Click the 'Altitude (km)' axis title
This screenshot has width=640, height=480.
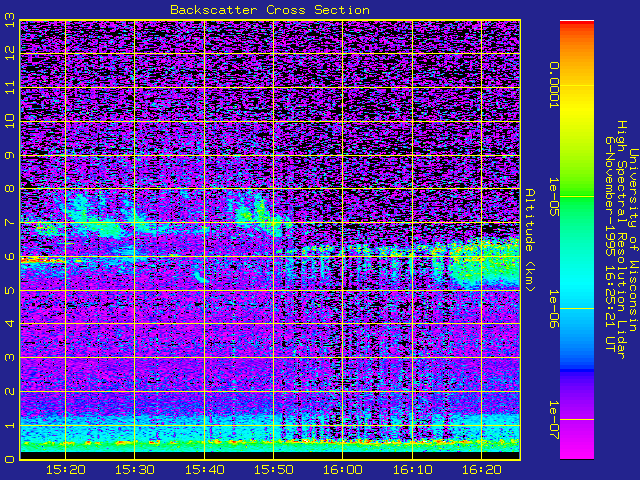[529, 240]
